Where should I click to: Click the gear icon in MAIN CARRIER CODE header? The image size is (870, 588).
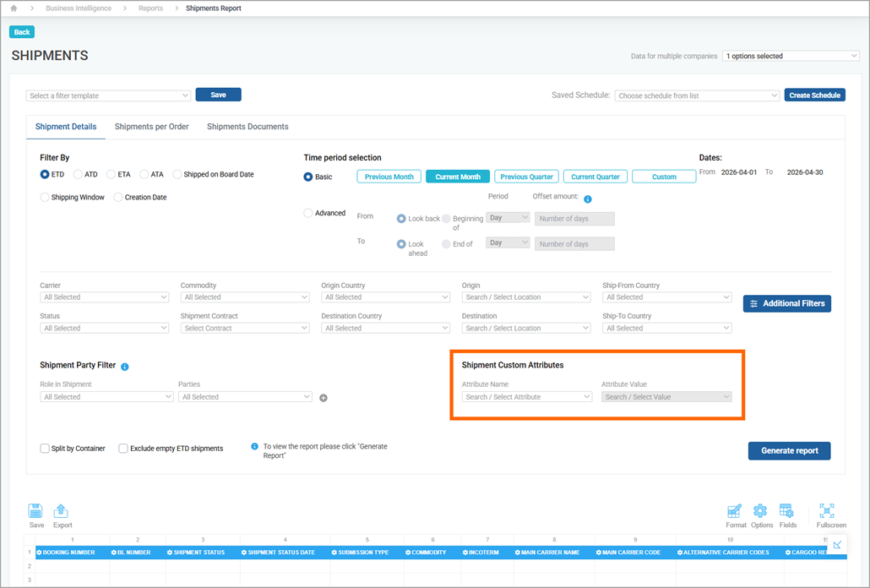point(599,553)
